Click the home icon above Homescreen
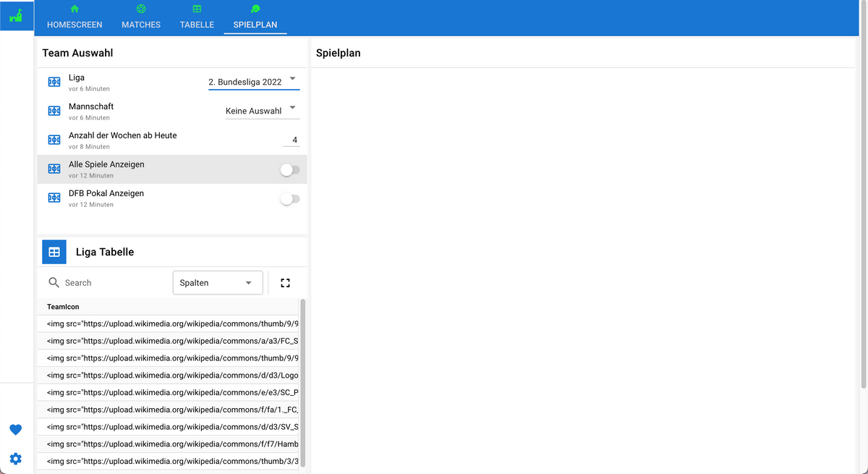Viewport: 868px width, 474px height. 75,9
